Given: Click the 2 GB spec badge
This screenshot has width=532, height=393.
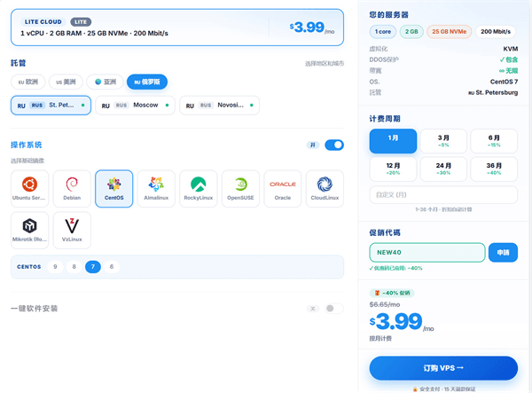Looking at the screenshot, I should click(411, 32).
